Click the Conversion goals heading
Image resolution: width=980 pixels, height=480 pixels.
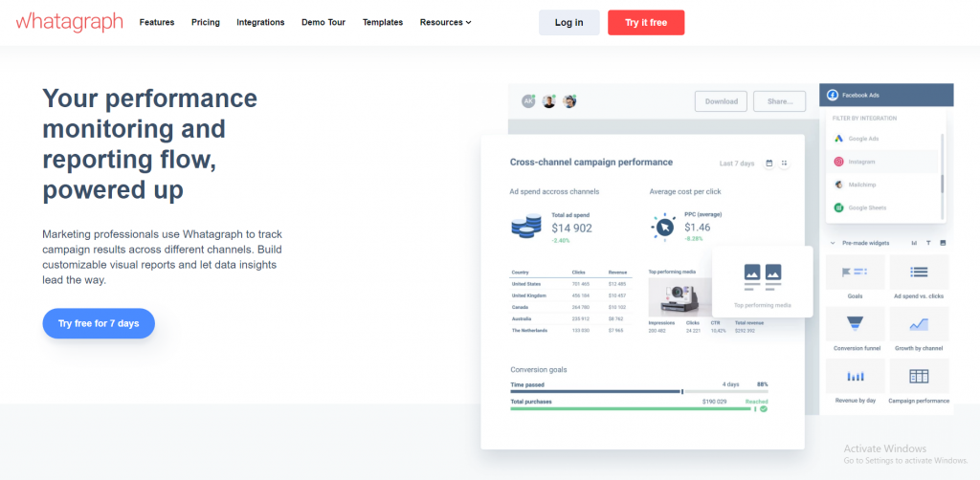538,369
